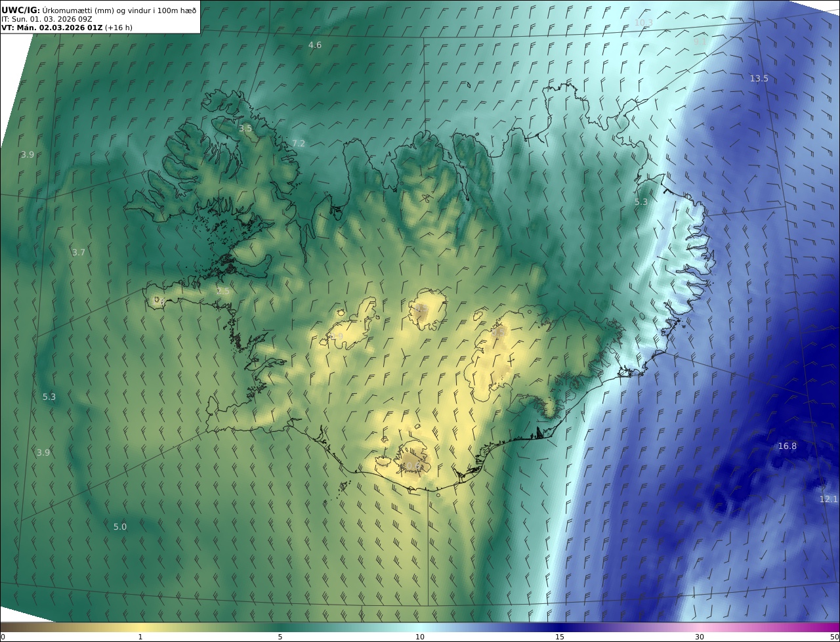Click the 0.6 value on Mýrdalsjökull glacier near the south coast
The image size is (840, 642).
412,465
